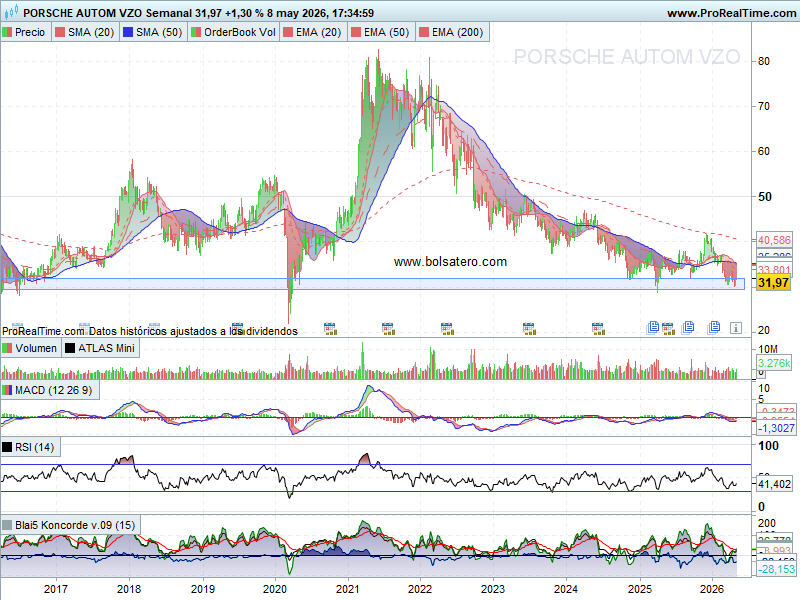Screen dimensions: 800x600
Task: Click the 'Datos históricos ajustados a los dividendos' note
Action: [193, 331]
